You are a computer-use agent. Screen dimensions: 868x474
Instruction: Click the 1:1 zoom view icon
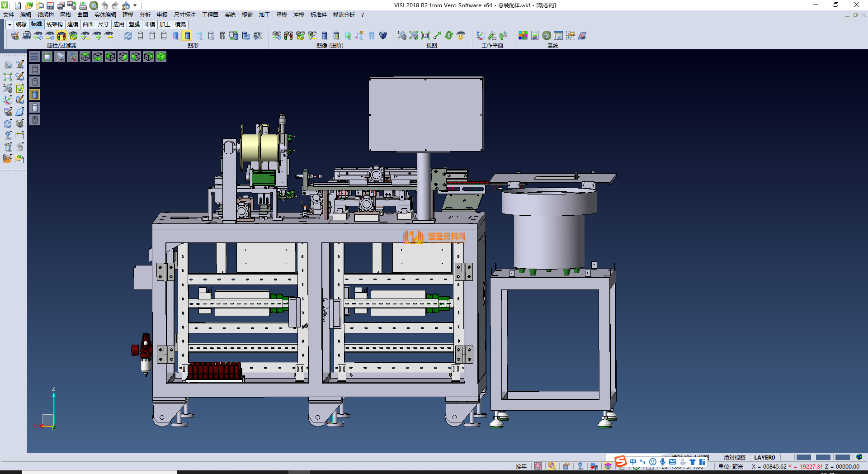click(425, 35)
